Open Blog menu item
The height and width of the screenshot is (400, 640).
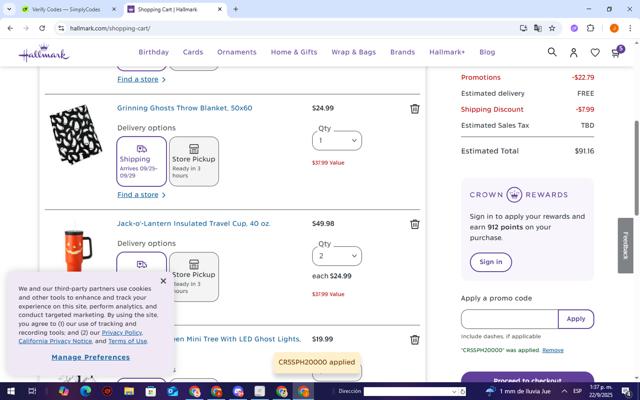487,52
